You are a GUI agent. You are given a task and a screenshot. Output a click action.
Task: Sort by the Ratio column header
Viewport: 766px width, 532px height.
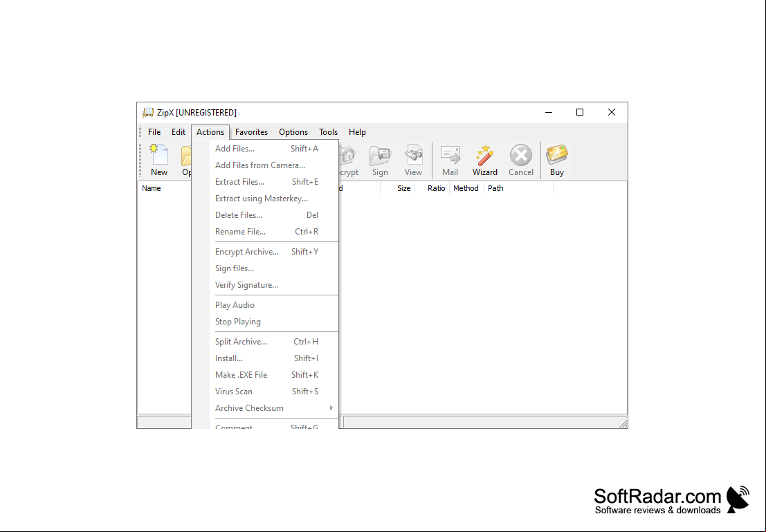432,188
